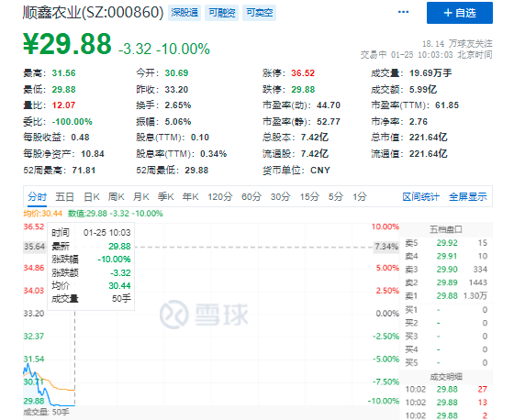This screenshot has width=514, height=420.
Task: Click the 52周最高 value 71.81
Action: coord(84,171)
